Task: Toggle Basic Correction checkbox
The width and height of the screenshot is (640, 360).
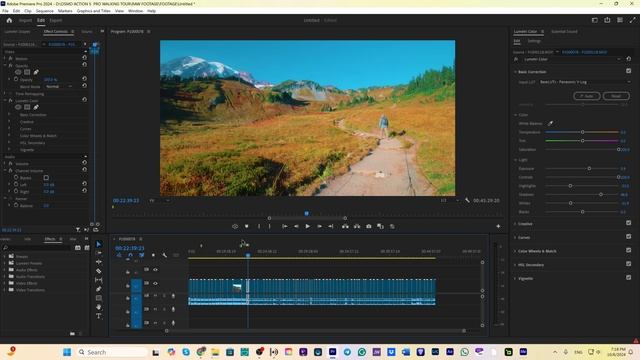Action: 629,71
